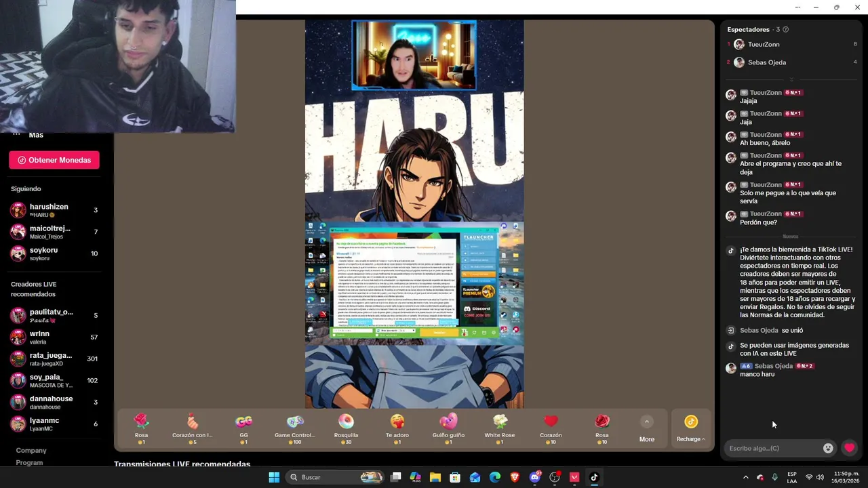Open Task View from the taskbar
Image resolution: width=868 pixels, height=488 pixels.
(x=396, y=477)
